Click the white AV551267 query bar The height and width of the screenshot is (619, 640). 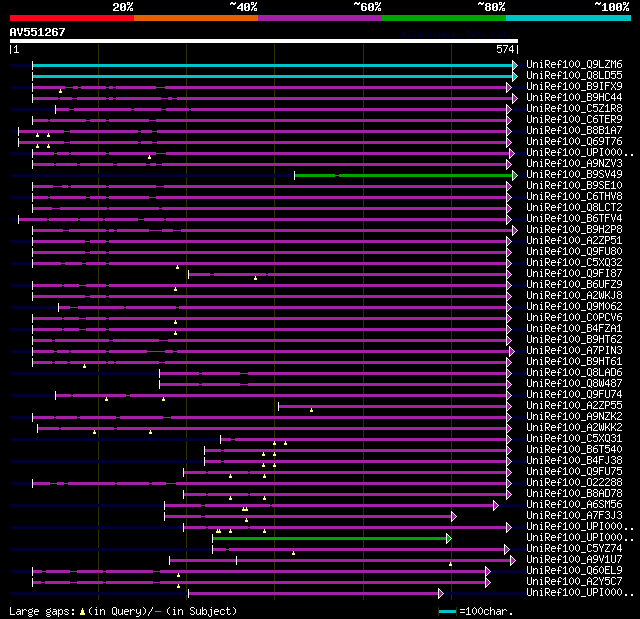[x=264, y=41]
